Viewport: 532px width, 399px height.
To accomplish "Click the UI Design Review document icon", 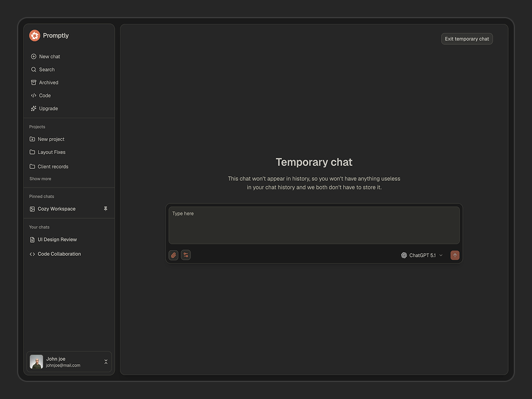I will [32, 240].
